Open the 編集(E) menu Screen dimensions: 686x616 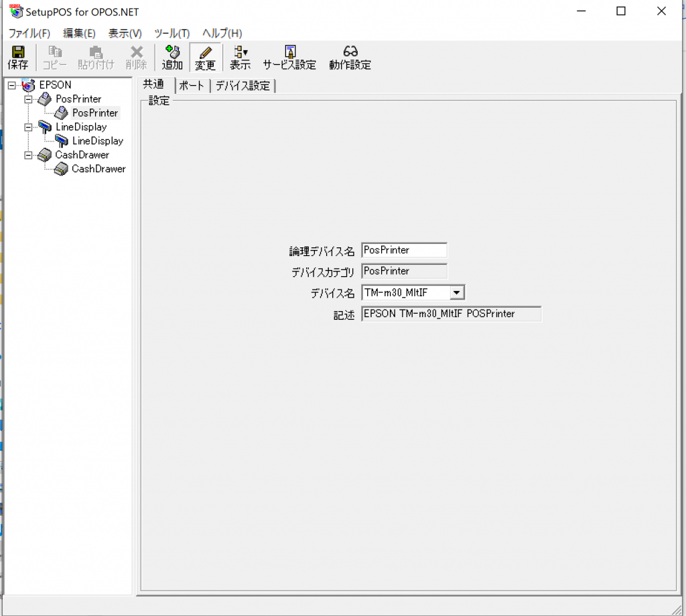coord(79,34)
